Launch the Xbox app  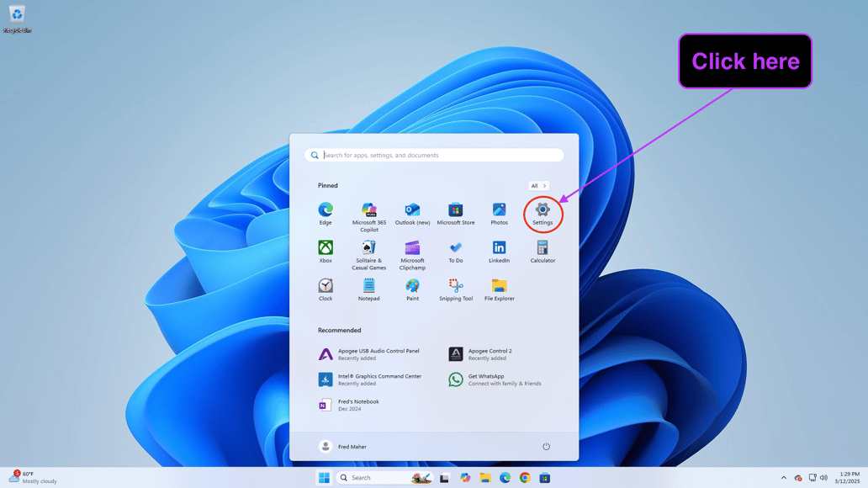(325, 247)
